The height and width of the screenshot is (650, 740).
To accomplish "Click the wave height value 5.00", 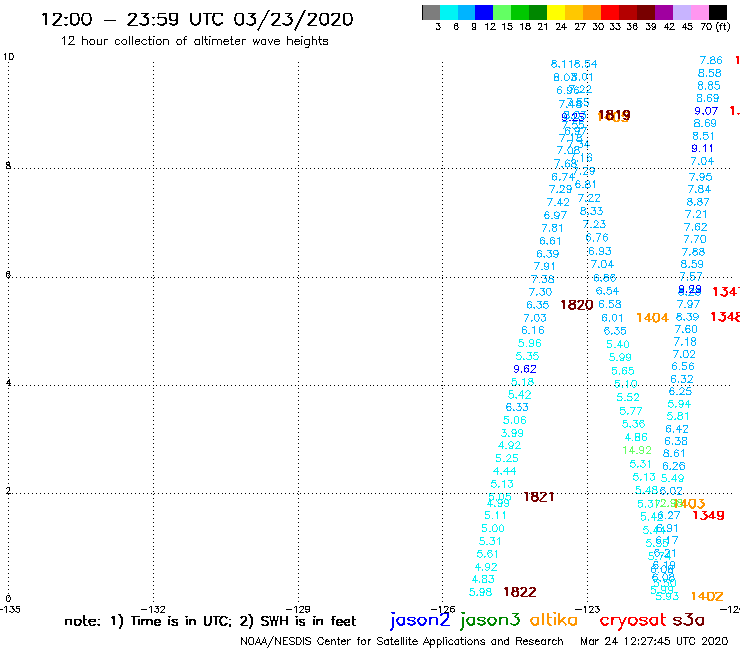I will pos(493,528).
